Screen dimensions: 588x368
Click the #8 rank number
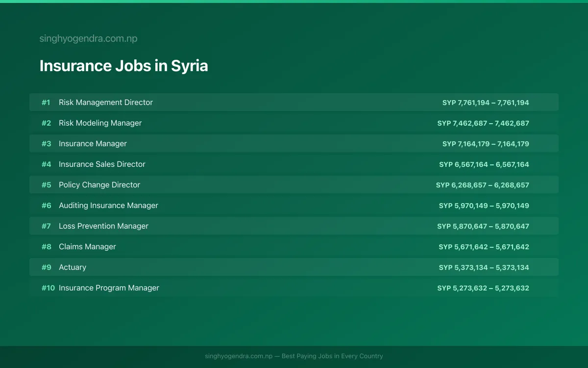(46, 247)
